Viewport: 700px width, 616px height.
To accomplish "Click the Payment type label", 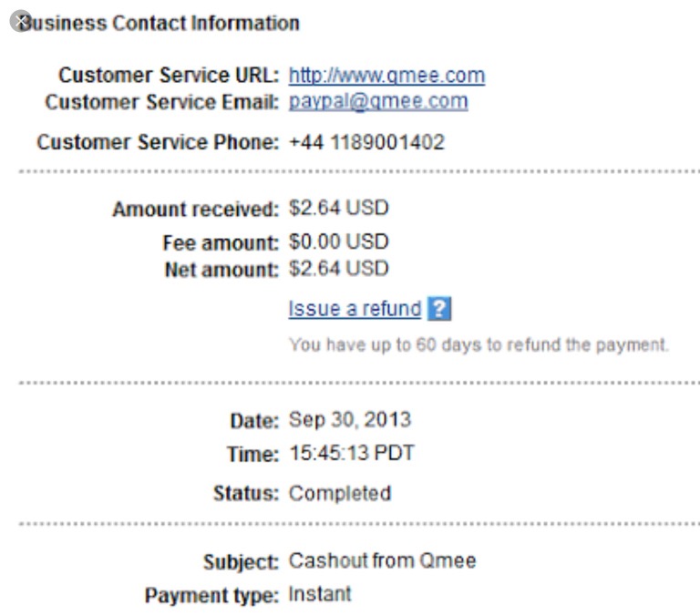I will pyautogui.click(x=211, y=596).
